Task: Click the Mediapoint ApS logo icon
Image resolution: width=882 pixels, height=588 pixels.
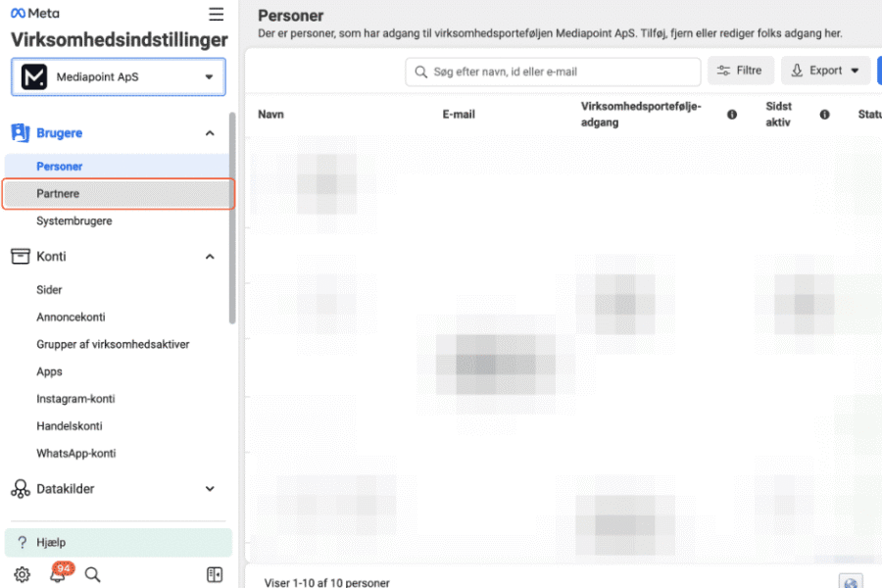Action: pyautogui.click(x=34, y=77)
